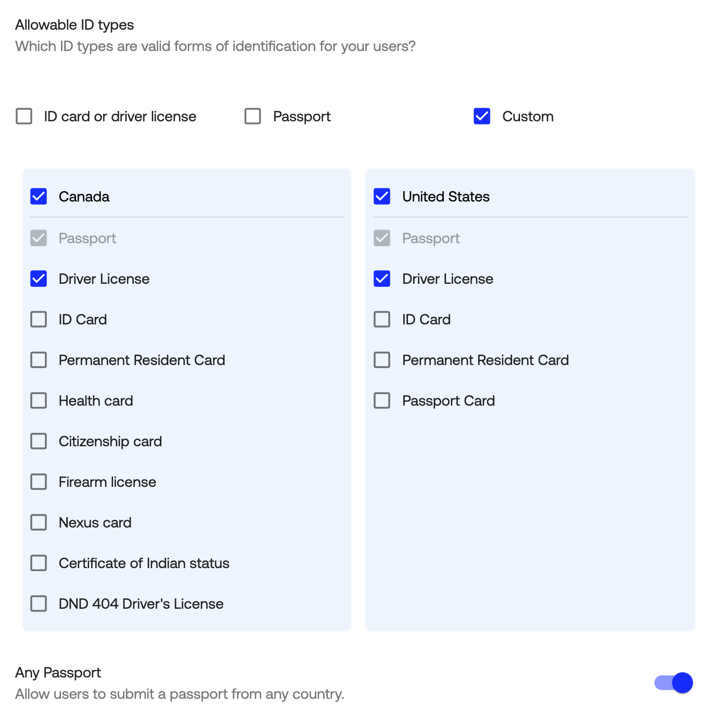
Task: Tick the Citizenship card checkbox
Action: (x=39, y=441)
